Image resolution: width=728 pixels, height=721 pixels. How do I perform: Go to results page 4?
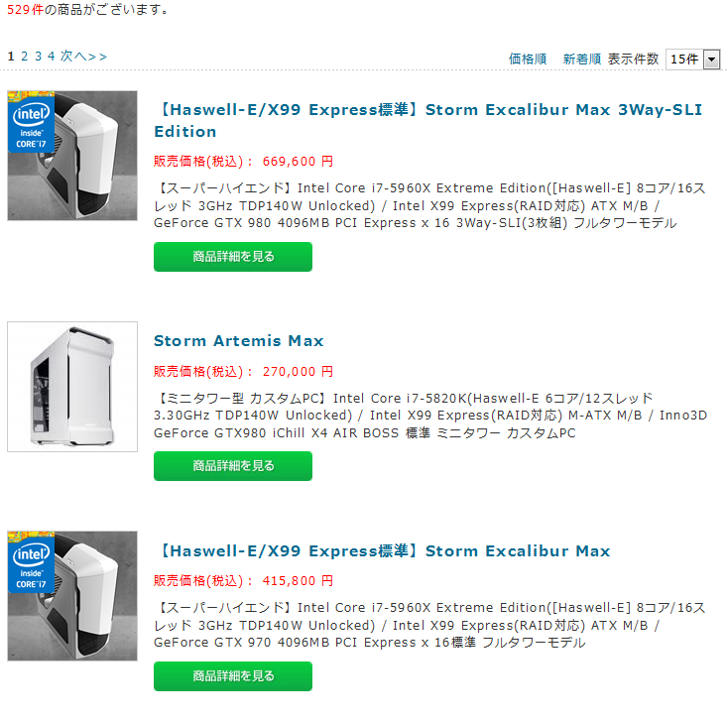(x=51, y=57)
